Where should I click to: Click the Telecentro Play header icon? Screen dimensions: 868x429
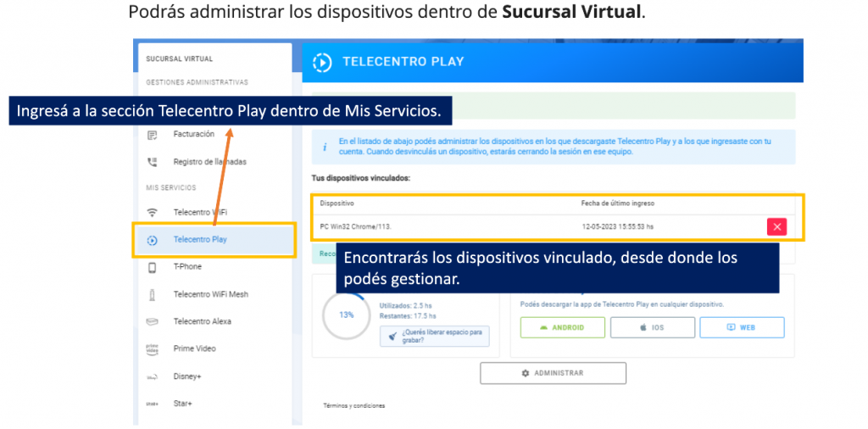click(x=322, y=62)
